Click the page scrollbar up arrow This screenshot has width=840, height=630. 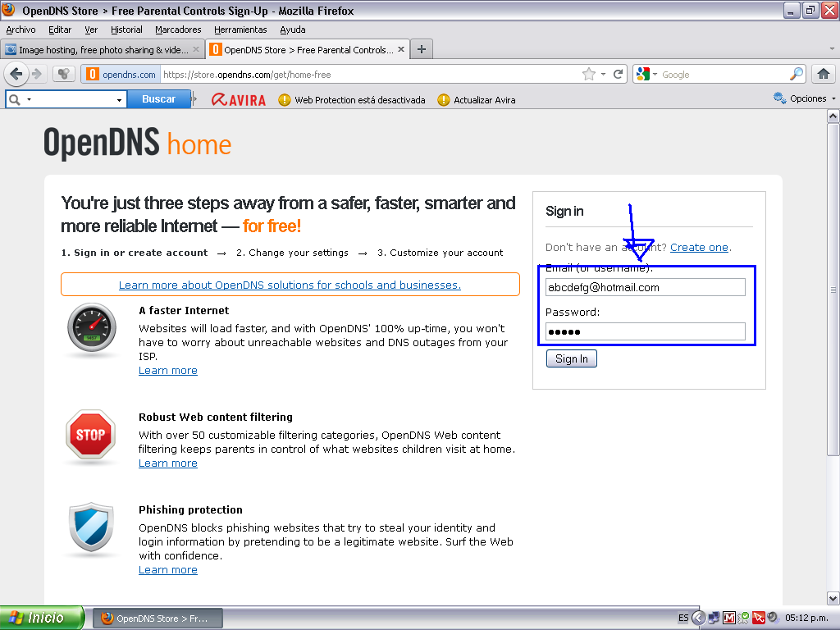click(x=833, y=116)
